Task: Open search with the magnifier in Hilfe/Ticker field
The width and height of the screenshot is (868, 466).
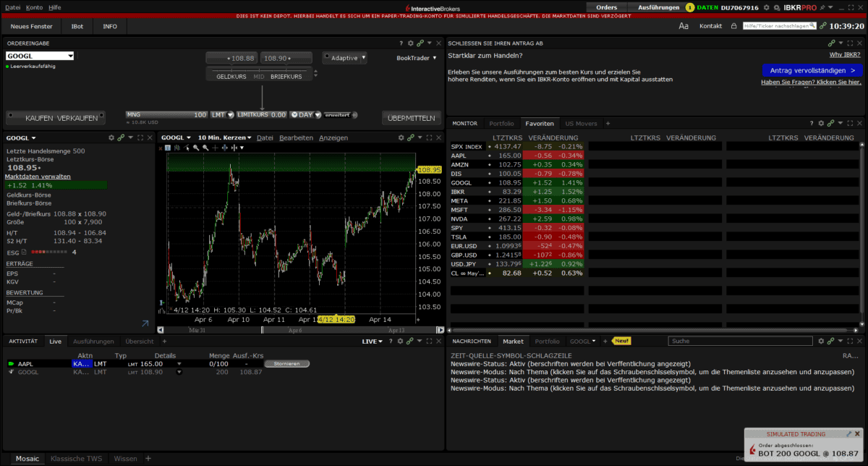Action: pyautogui.click(x=812, y=25)
